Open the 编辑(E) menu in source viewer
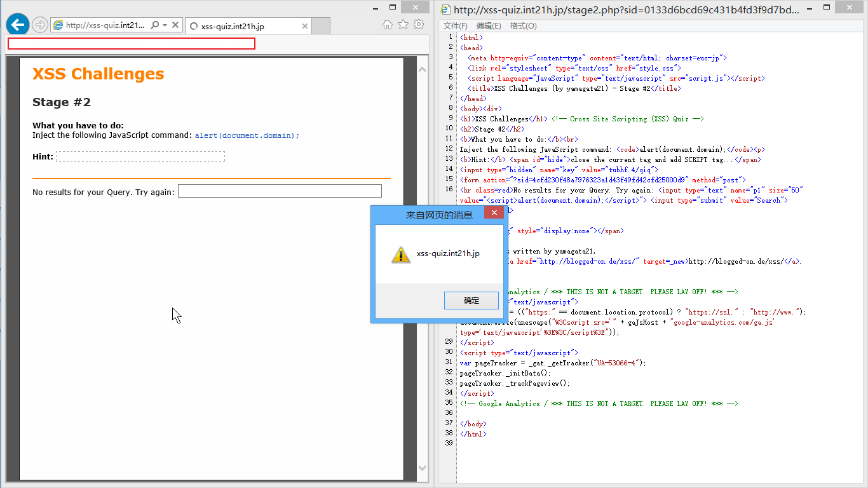Viewport: 868px width, 488px height. (489, 26)
